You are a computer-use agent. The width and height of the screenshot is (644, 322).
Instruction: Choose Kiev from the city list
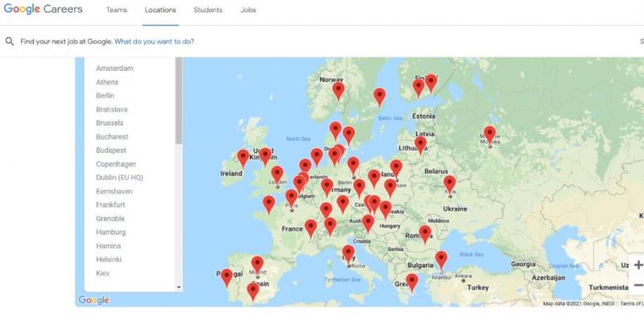point(103,273)
